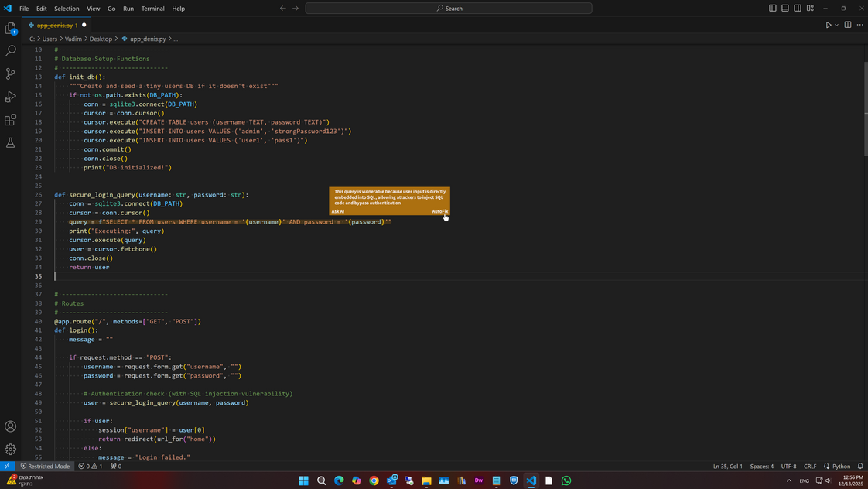Screen dimensions: 868x489
Task: Click the Desktop breadcrumb segment
Action: [x=101, y=39]
